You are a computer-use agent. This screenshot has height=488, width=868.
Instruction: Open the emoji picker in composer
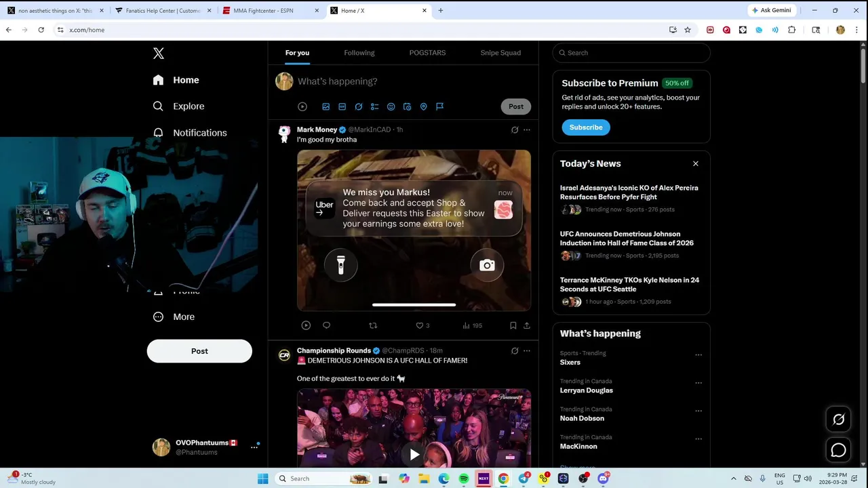(x=391, y=106)
